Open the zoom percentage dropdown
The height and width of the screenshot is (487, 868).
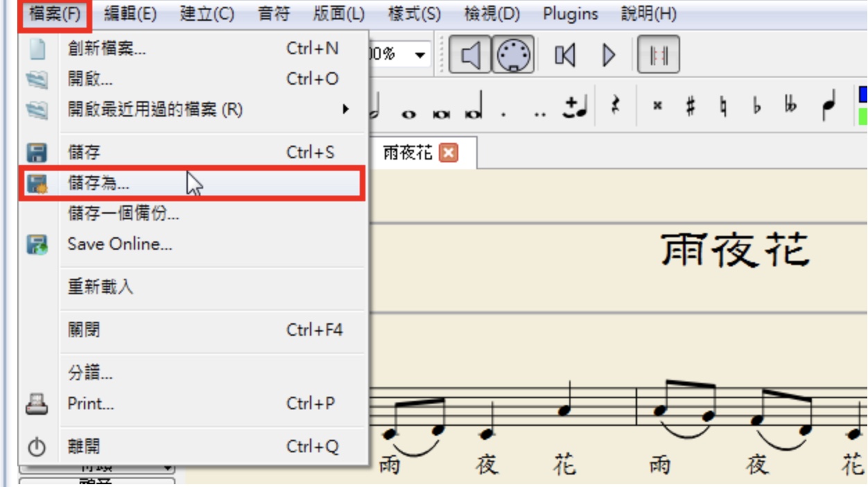pos(420,55)
